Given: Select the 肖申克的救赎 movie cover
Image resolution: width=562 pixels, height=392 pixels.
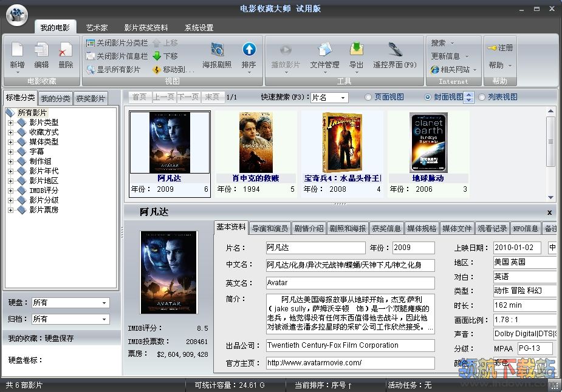Looking at the screenshot, I should (256, 143).
